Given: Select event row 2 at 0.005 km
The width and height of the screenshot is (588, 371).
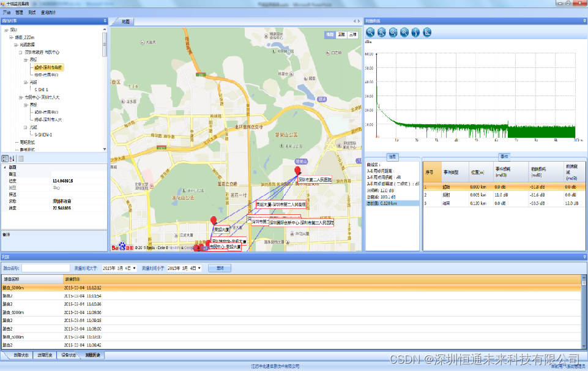Looking at the screenshot, I should 504,195.
